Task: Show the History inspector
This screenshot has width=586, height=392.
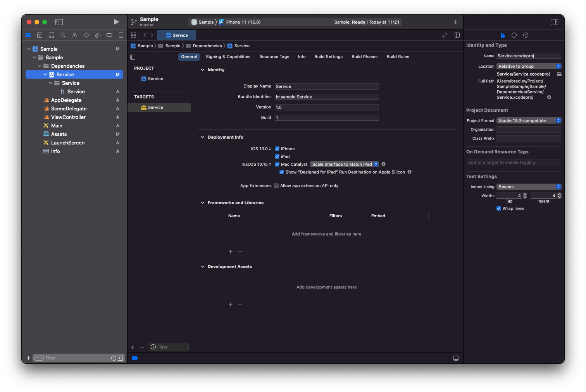Action: point(514,35)
